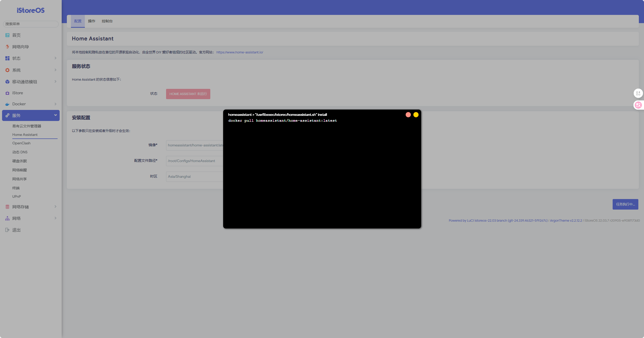Click the iStore bag icon
This screenshot has height=338, width=644.
point(7,93)
